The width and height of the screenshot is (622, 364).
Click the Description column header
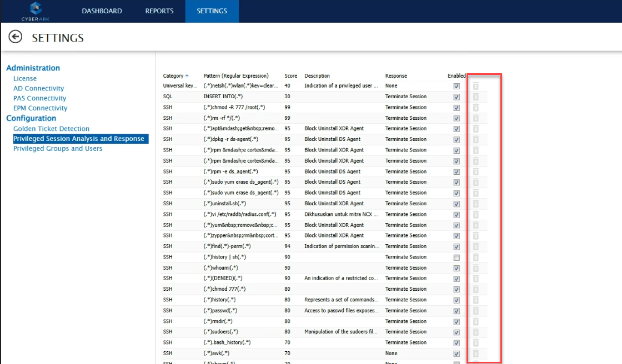317,75
